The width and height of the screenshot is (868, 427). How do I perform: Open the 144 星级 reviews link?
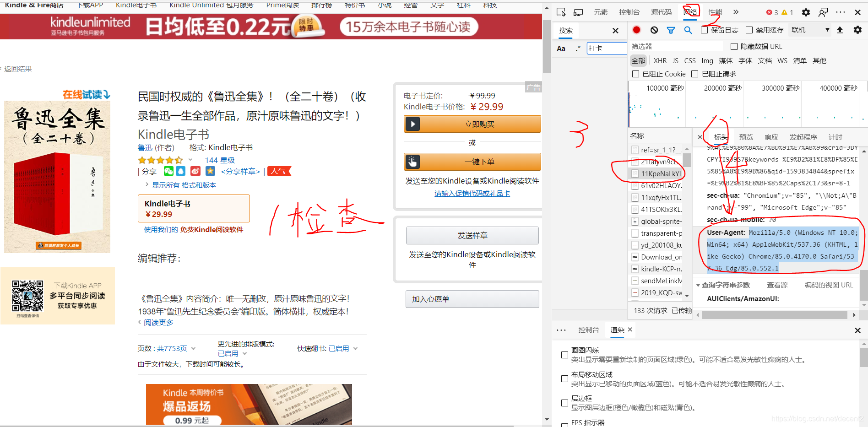coord(220,160)
